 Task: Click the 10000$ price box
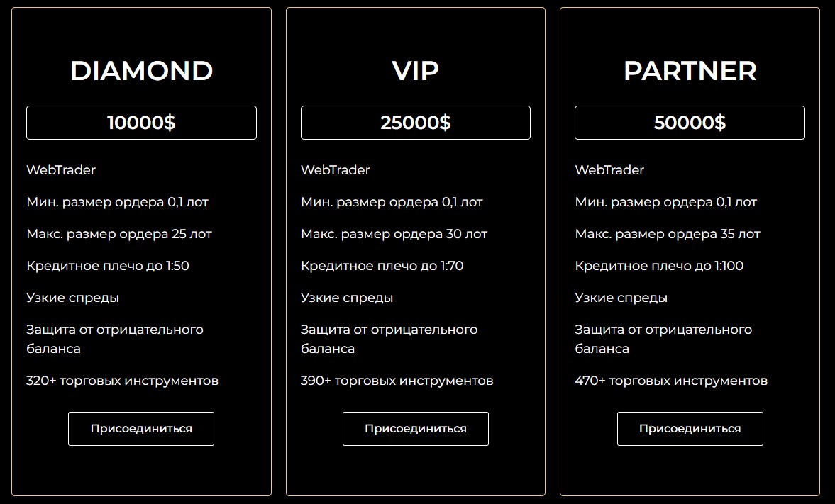(141, 123)
